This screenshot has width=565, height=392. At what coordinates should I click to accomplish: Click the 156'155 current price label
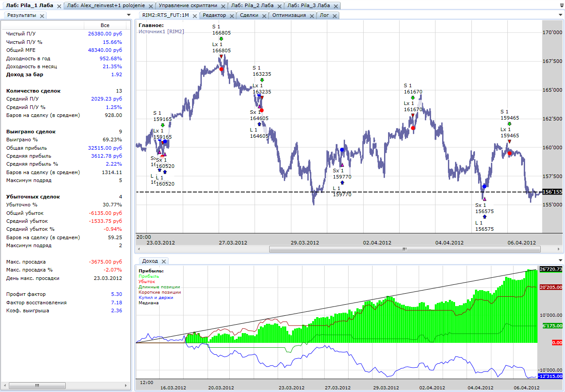[552, 192]
